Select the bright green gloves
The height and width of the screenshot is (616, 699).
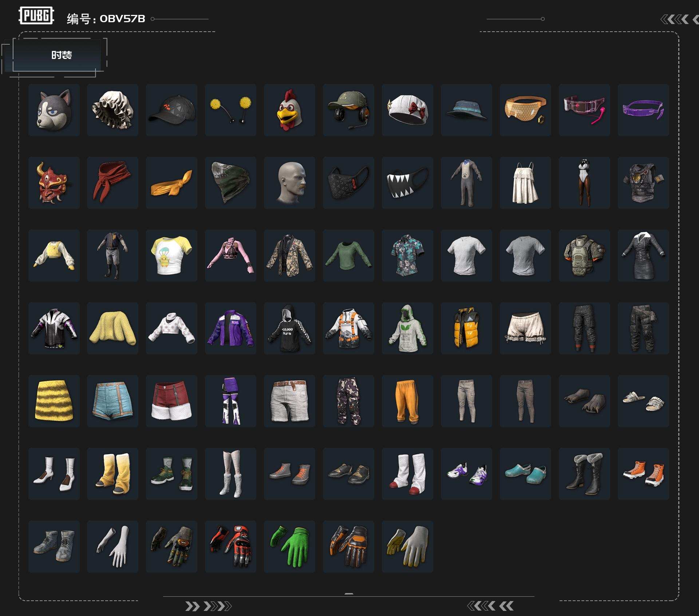pos(290,547)
